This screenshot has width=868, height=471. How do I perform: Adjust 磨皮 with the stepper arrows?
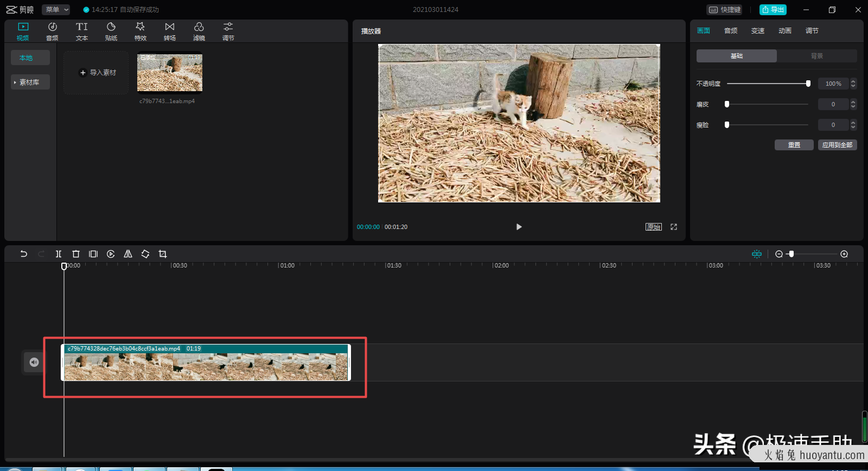853,104
